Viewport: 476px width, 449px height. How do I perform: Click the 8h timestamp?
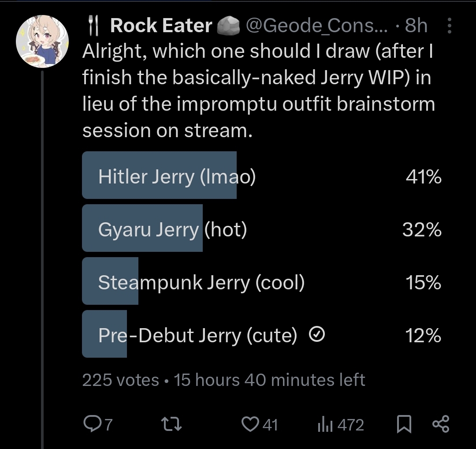pyautogui.click(x=416, y=26)
